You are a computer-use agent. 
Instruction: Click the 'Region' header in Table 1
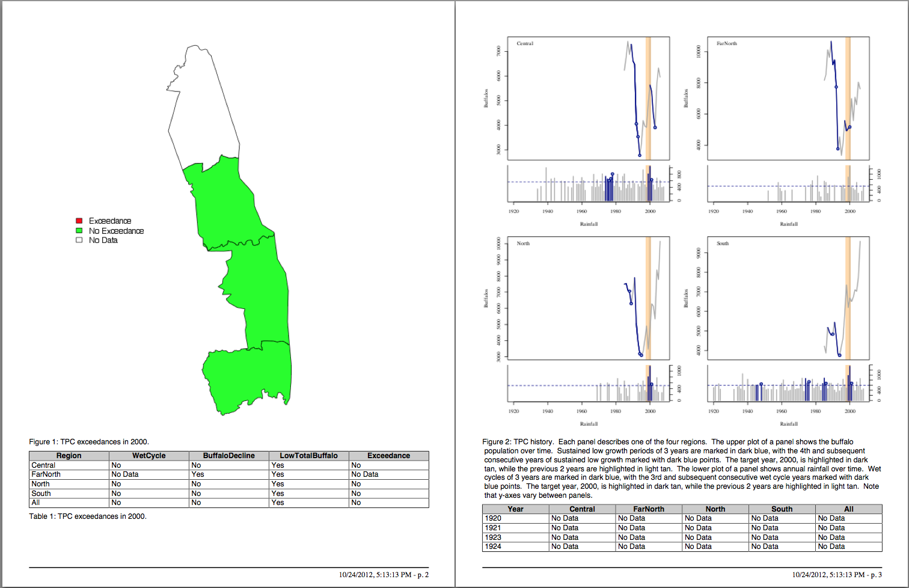(69, 456)
